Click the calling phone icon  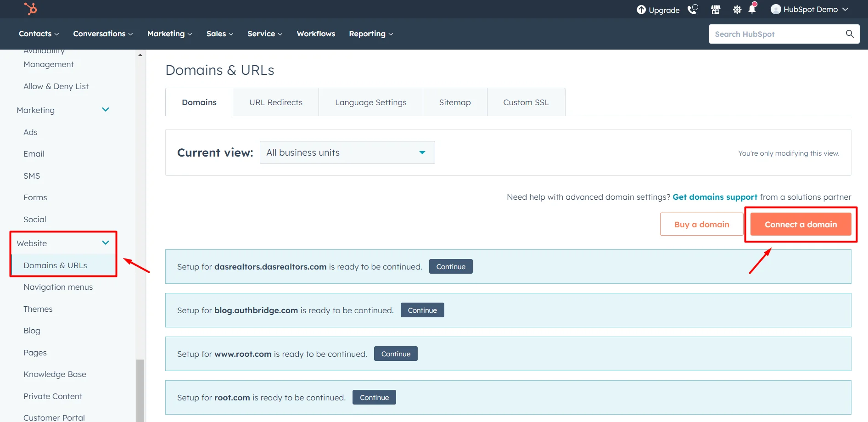click(692, 9)
